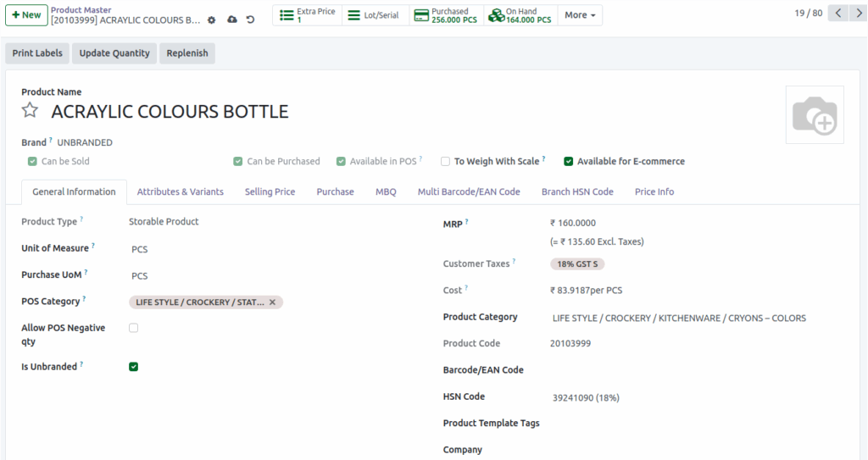868x460 pixels.
Task: Click the 18% GST S tax tag
Action: (576, 264)
